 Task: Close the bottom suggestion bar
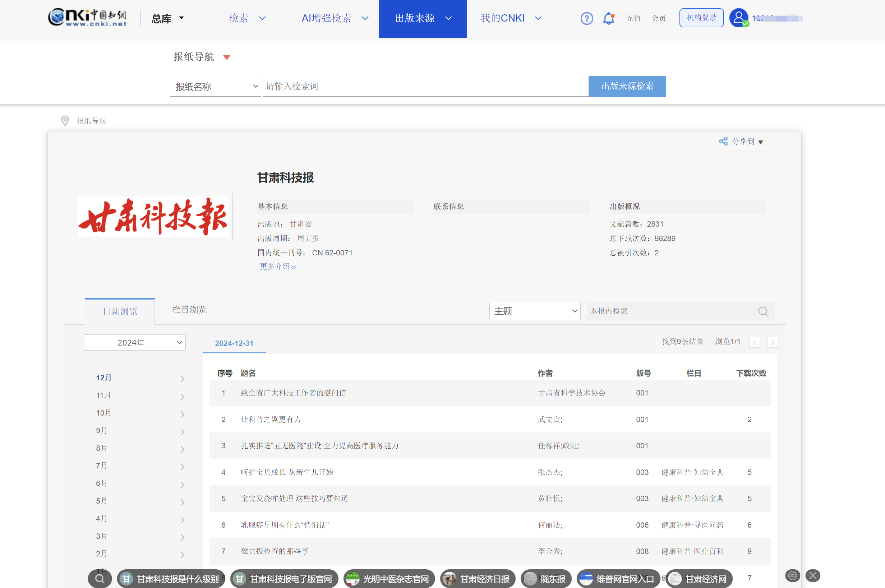(x=813, y=575)
